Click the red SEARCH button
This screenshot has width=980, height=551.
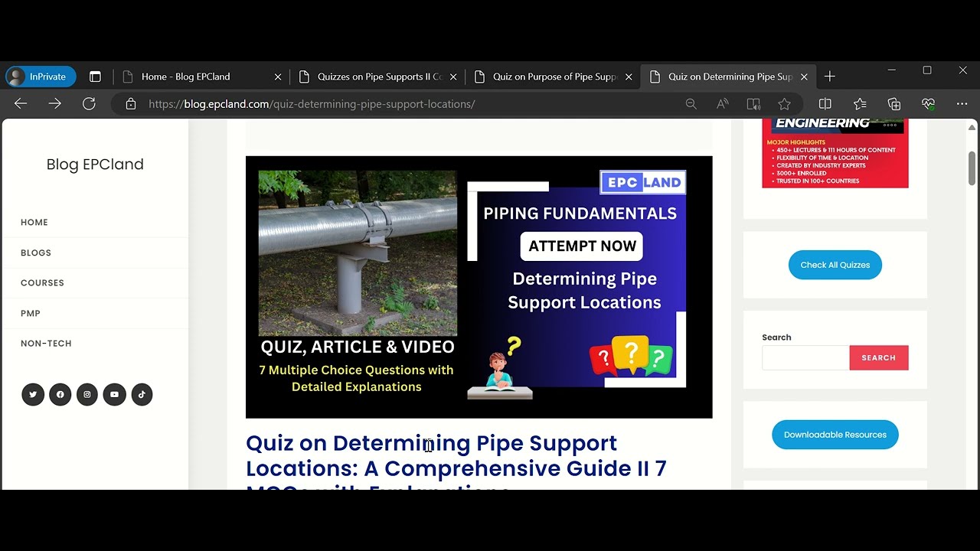pos(878,357)
